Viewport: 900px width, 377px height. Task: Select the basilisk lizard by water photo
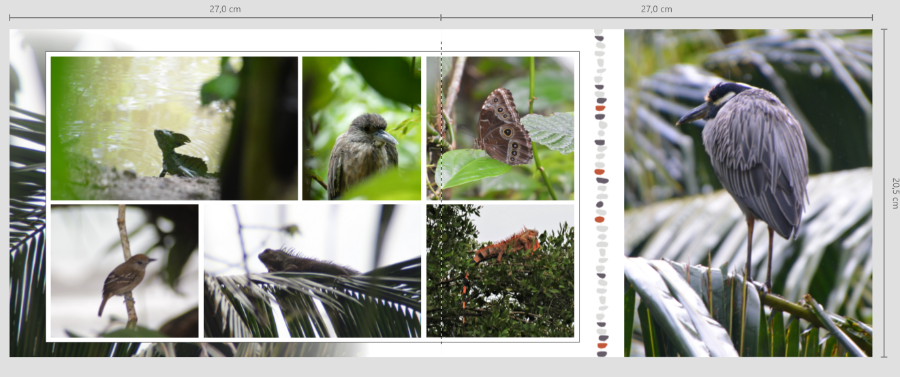point(174,128)
